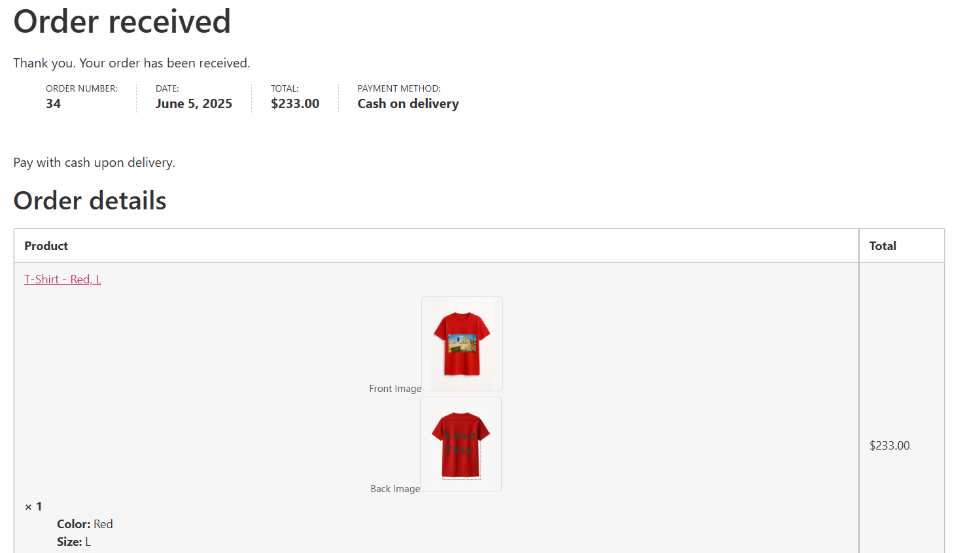Click the back image t-shirt thumbnail
Screen dimensions: 980x553
click(461, 444)
